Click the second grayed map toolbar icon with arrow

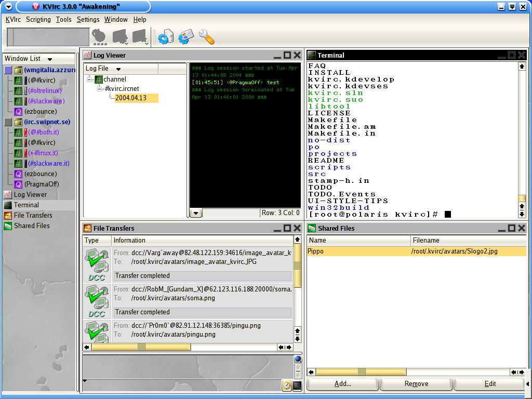[140, 37]
